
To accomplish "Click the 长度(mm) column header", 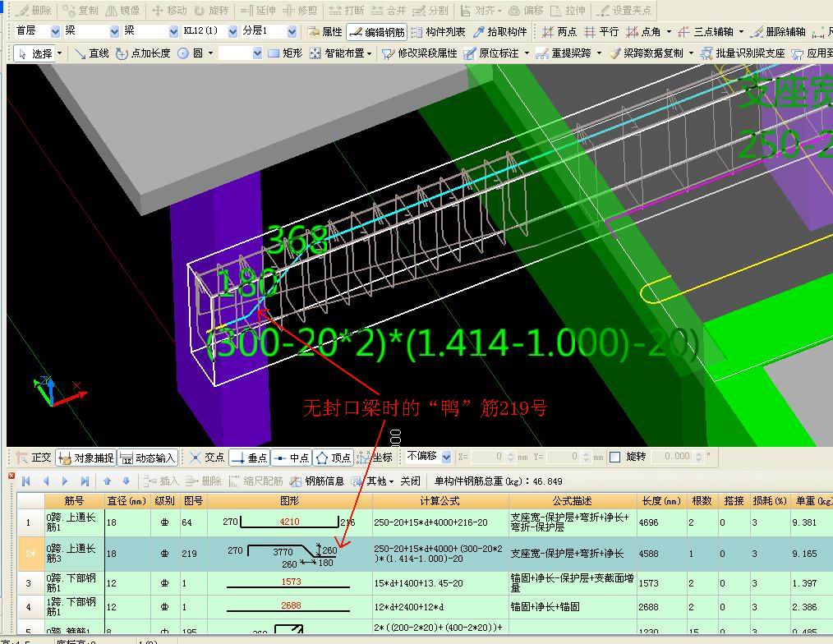I will (x=661, y=500).
